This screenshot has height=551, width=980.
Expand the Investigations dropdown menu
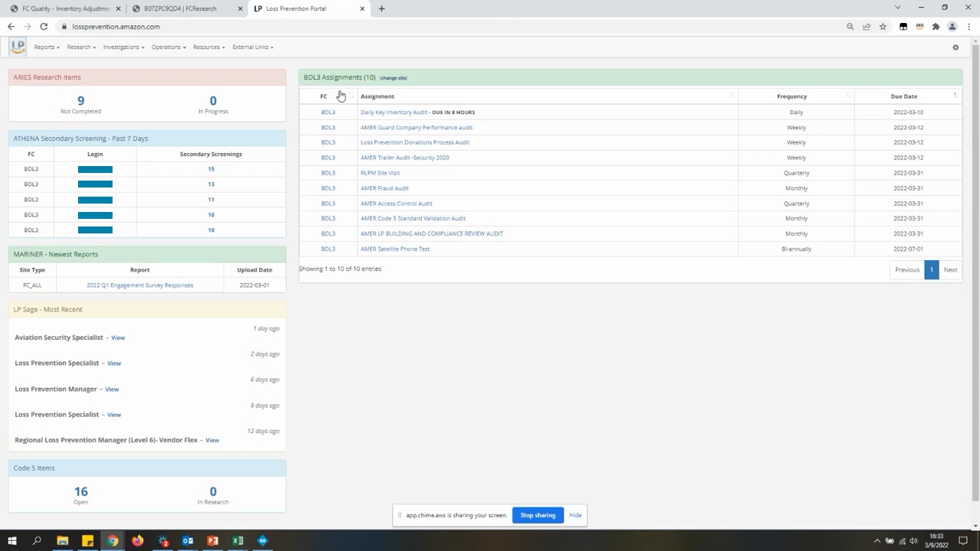pos(123,47)
